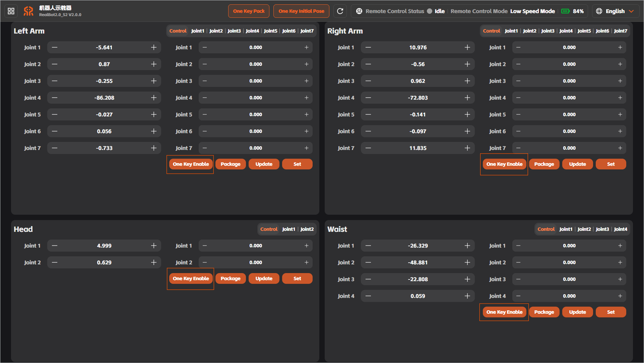This screenshot has height=363, width=644.
Task: Click the battery level icon
Action: pyautogui.click(x=566, y=11)
